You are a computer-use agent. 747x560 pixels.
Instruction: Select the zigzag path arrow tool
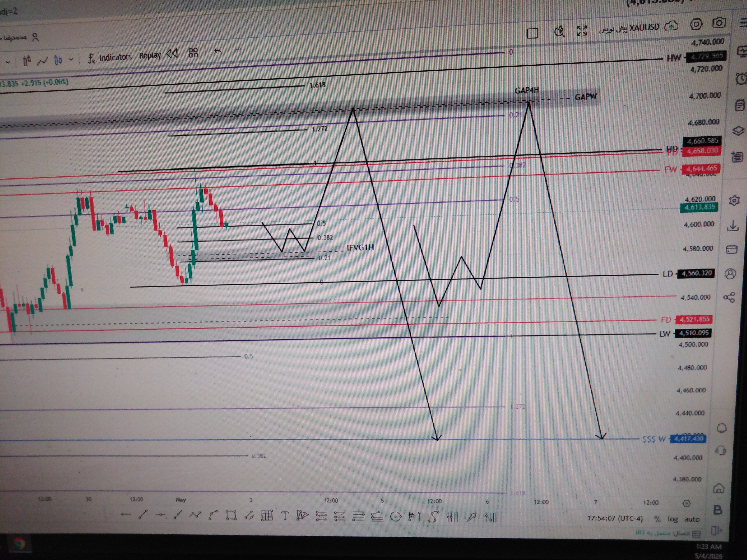195,515
